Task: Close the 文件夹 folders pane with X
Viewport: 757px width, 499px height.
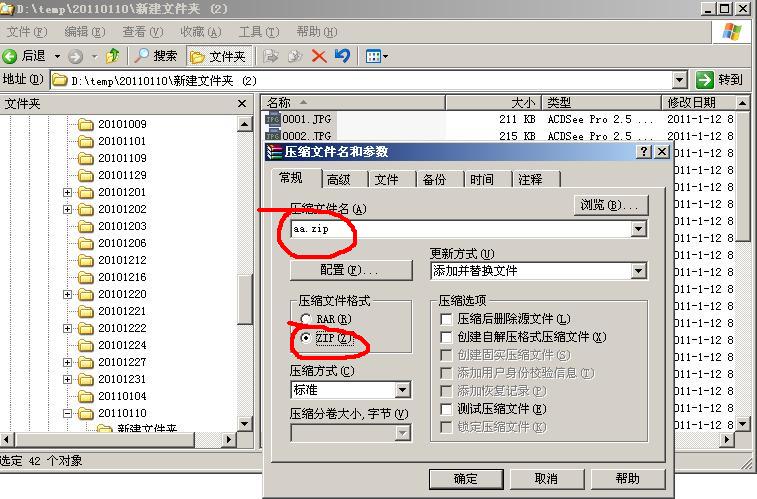Action: (241, 104)
